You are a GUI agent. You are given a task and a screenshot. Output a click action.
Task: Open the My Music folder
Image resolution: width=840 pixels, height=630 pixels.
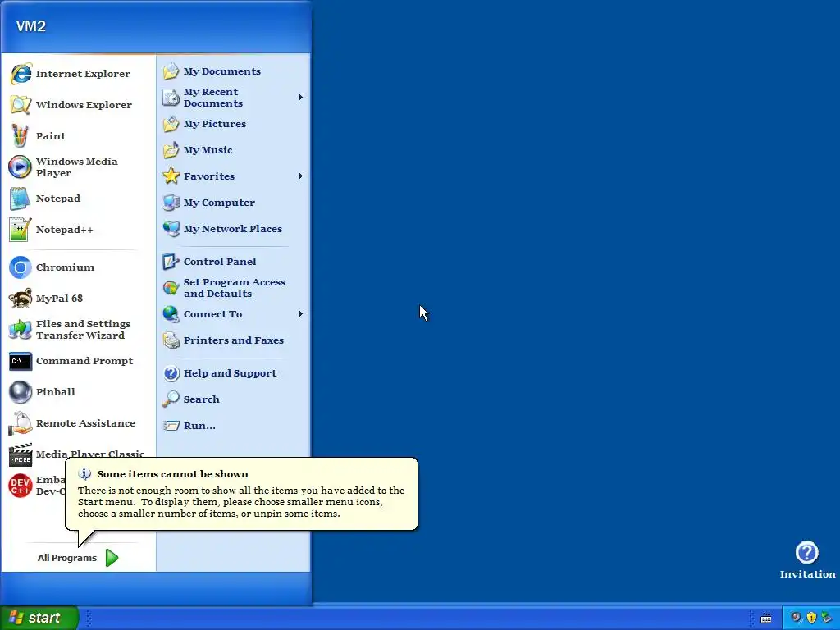pos(234,150)
